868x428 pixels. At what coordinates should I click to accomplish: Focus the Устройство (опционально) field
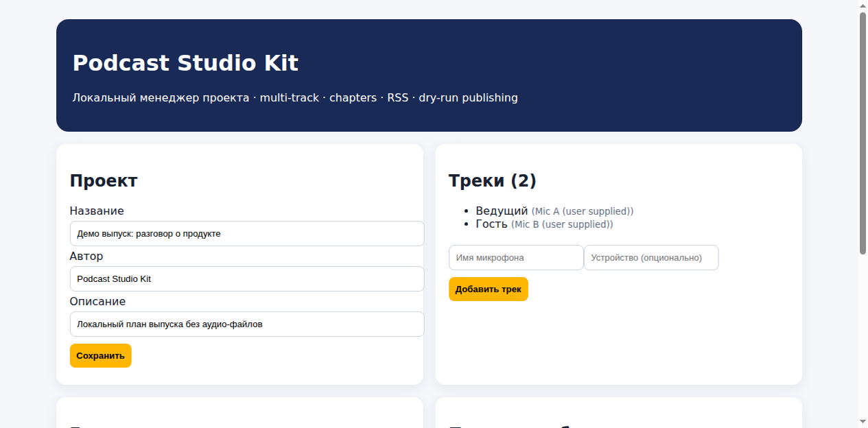point(651,257)
